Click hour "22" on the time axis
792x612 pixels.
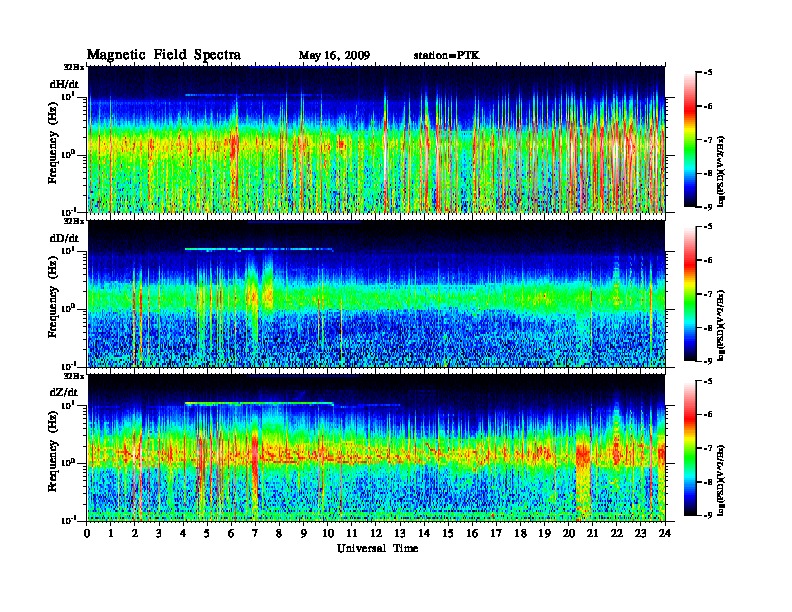click(x=617, y=533)
